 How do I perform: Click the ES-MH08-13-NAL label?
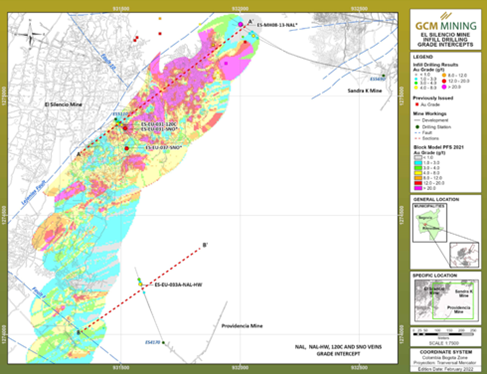click(277, 25)
